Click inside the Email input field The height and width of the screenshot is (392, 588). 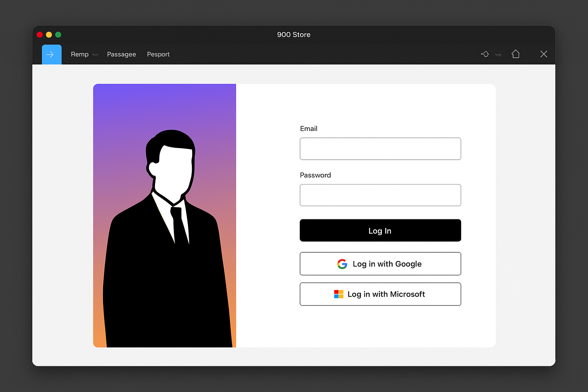(x=380, y=149)
